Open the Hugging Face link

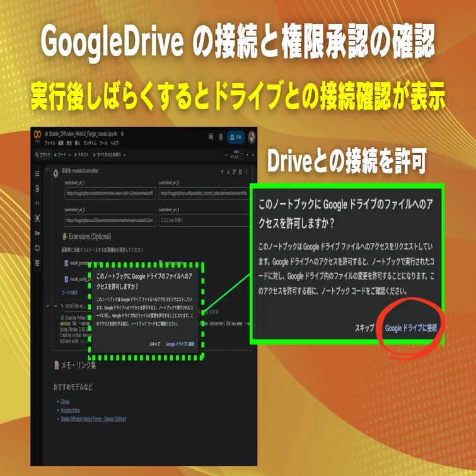[x=70, y=410]
